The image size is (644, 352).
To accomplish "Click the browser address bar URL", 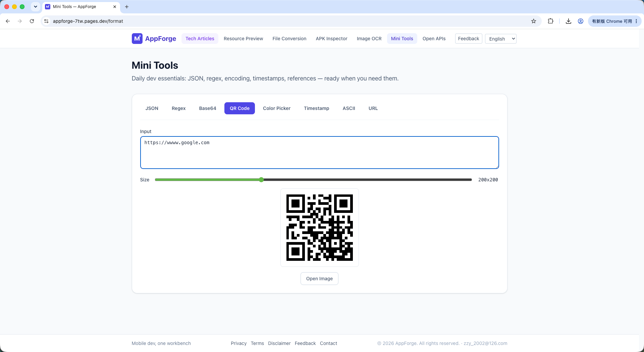I will pos(88,21).
